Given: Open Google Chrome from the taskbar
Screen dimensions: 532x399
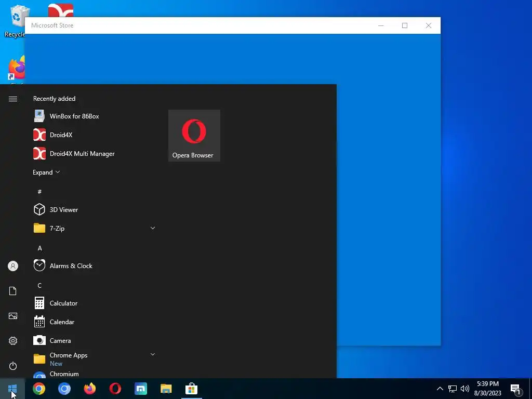Looking at the screenshot, I should pyautogui.click(x=39, y=389).
